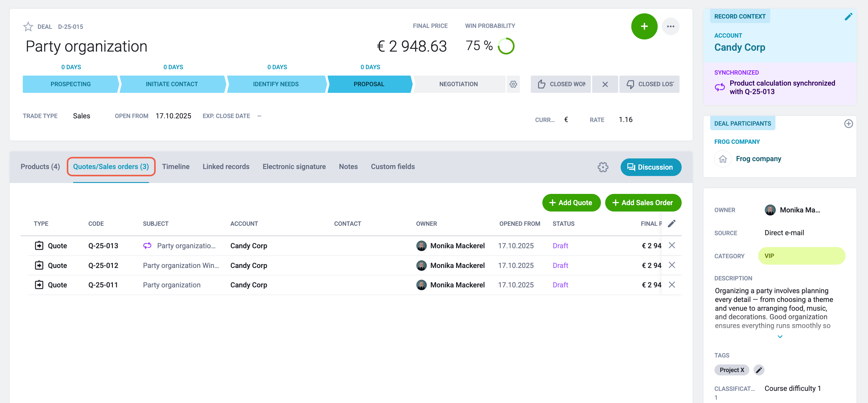Open the Products (4) tab

(x=40, y=167)
